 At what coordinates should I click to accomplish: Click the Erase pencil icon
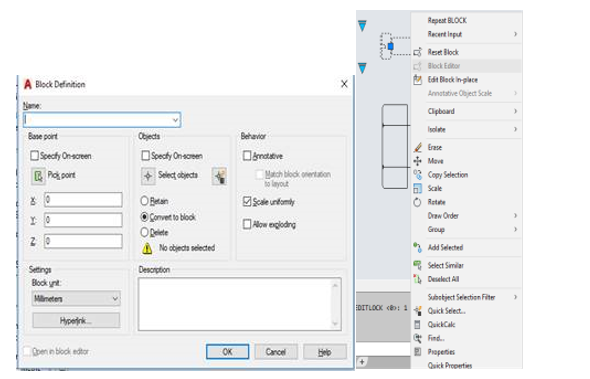coord(418,147)
